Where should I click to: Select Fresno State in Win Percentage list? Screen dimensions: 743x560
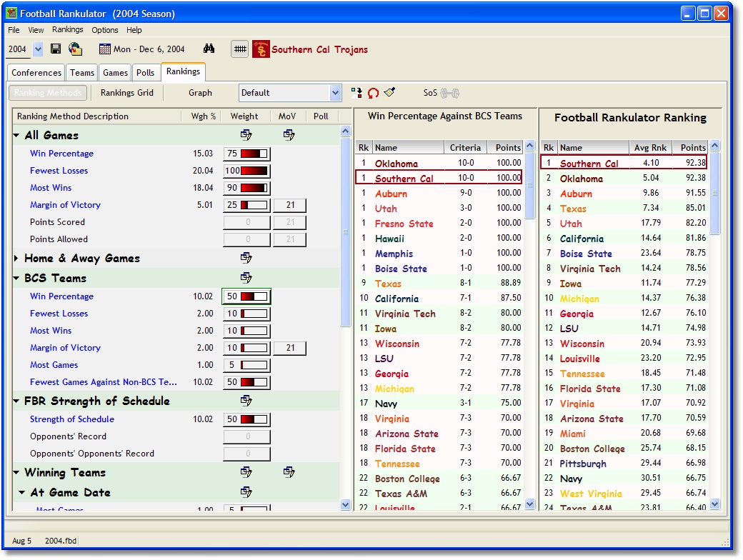439,223
